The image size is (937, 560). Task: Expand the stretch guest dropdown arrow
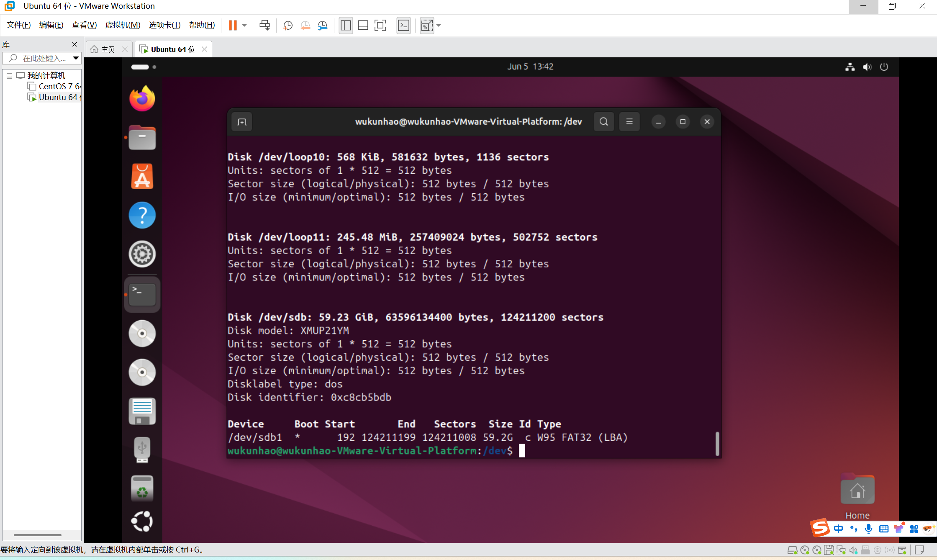tap(439, 26)
